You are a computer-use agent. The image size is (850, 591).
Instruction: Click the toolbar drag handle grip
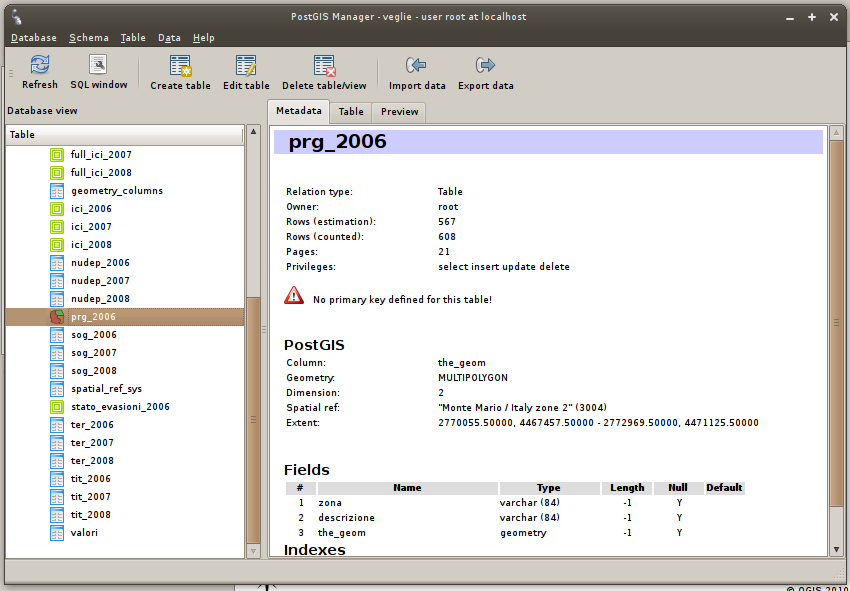point(11,73)
